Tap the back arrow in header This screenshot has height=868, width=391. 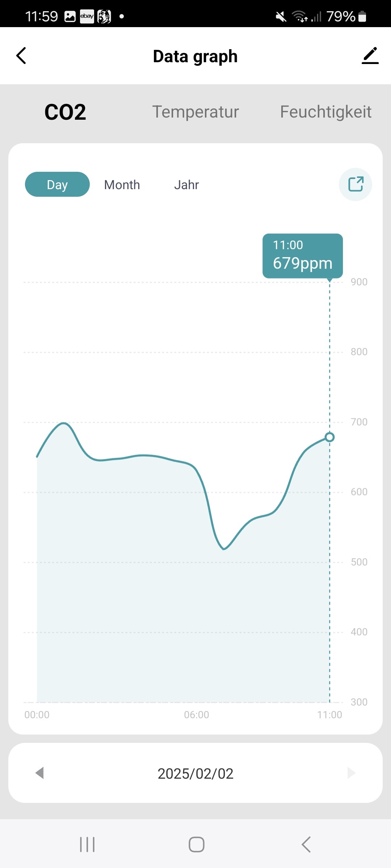click(21, 56)
